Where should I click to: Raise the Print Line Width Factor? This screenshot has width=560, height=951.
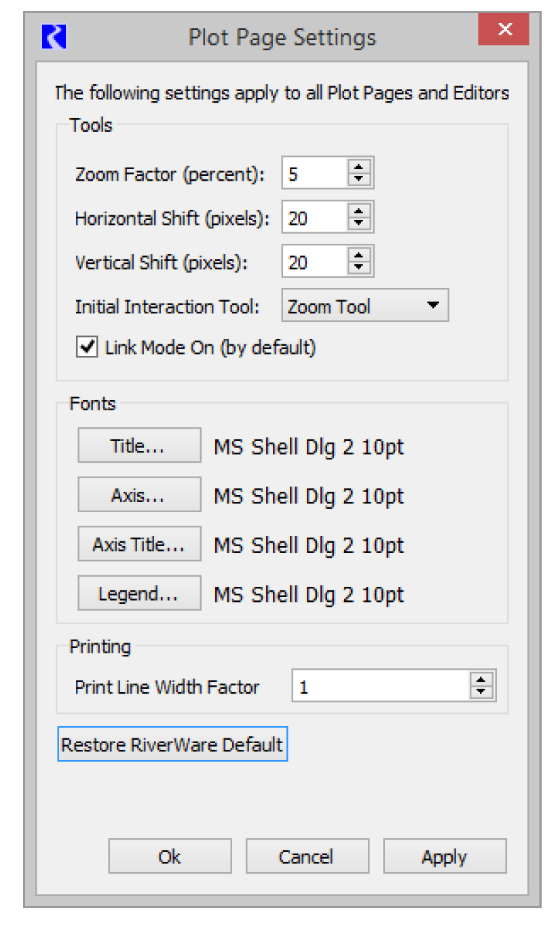[x=481, y=680]
